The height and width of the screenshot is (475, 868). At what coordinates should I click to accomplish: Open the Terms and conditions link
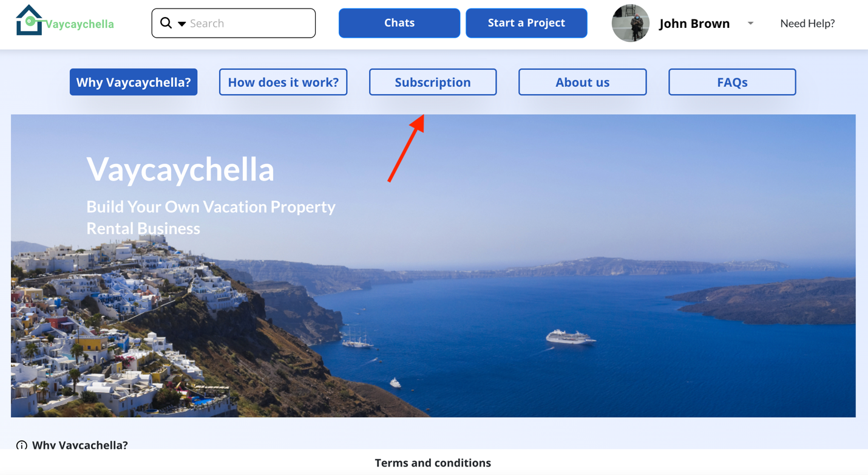point(433,463)
